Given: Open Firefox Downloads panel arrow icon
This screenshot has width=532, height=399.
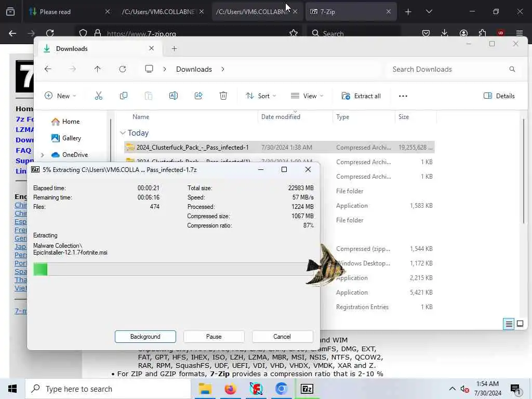Looking at the screenshot, I should 445,33.
